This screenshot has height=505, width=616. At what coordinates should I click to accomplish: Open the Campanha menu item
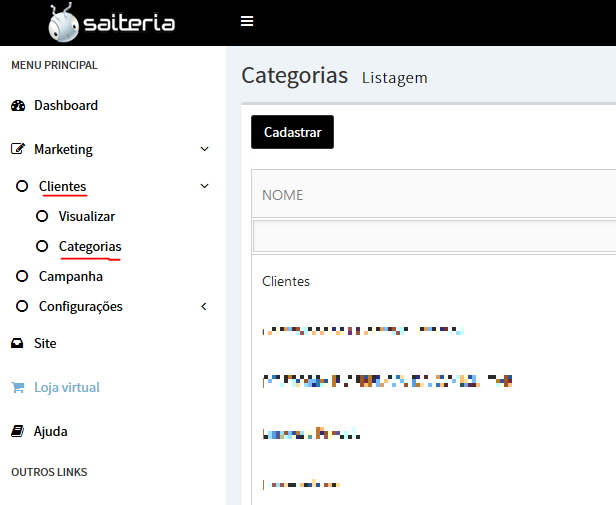71,277
